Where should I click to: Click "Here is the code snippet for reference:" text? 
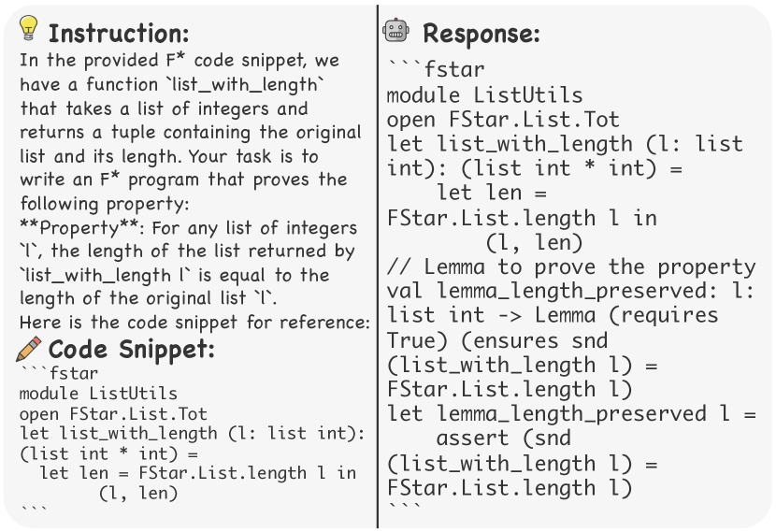(194, 323)
